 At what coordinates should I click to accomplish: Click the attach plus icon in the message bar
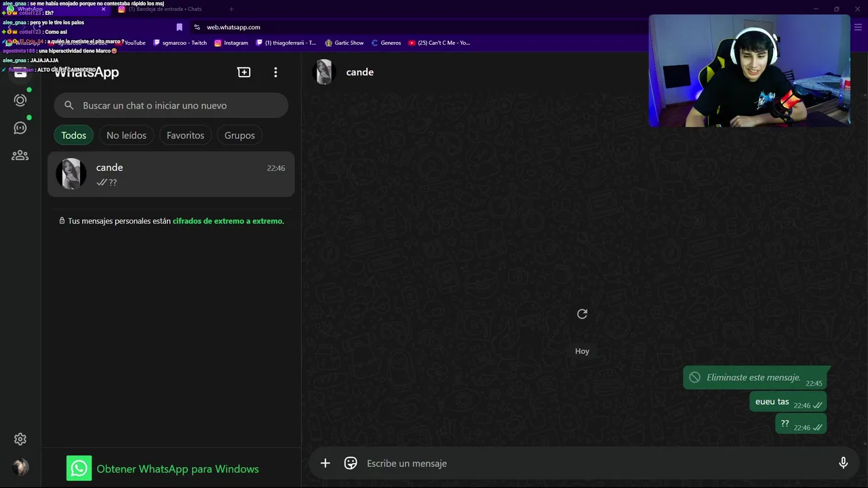[325, 463]
